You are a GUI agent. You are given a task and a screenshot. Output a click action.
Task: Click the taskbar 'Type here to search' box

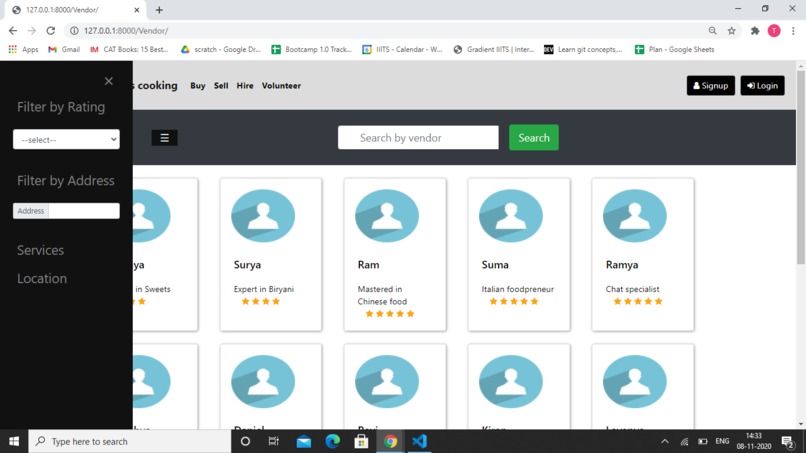click(130, 441)
